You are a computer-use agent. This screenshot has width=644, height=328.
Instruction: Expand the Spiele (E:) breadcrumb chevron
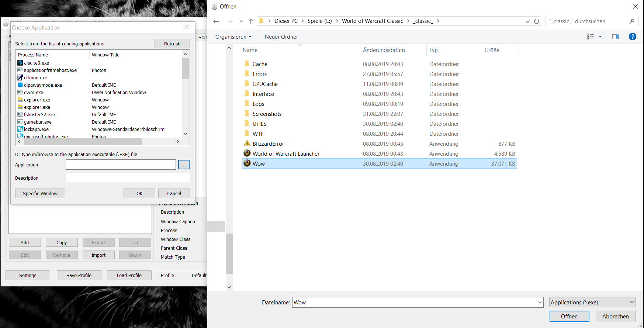(x=337, y=21)
